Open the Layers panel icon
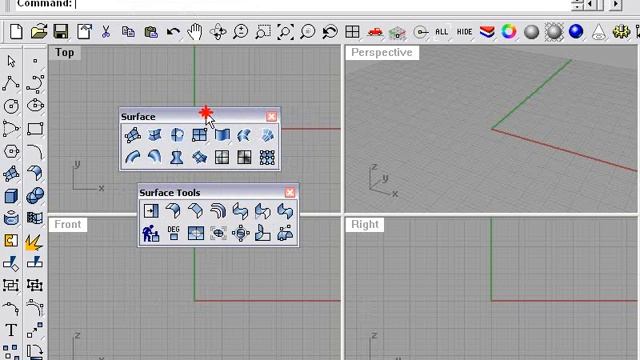 (x=487, y=31)
